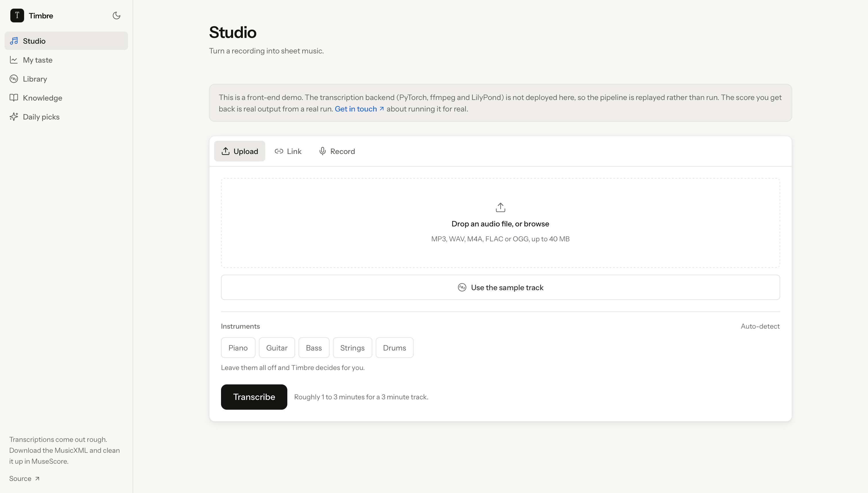Click the Studio page heading

233,32
